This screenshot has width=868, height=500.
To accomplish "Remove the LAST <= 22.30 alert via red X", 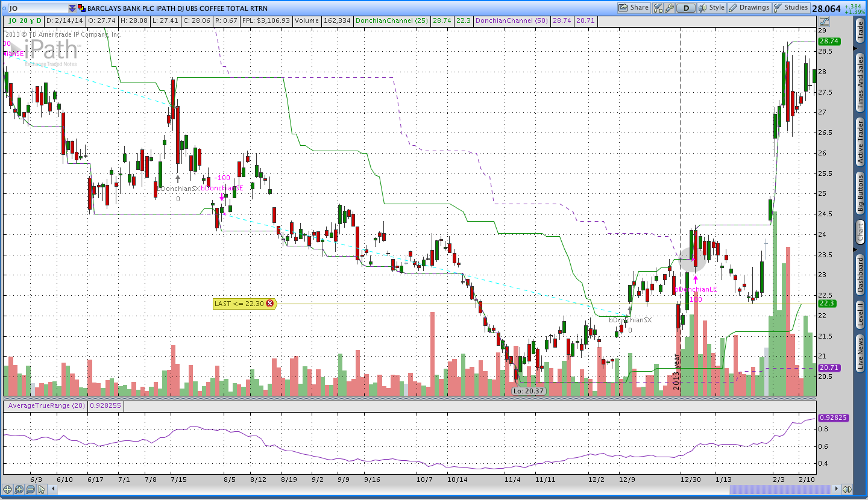I will point(269,304).
